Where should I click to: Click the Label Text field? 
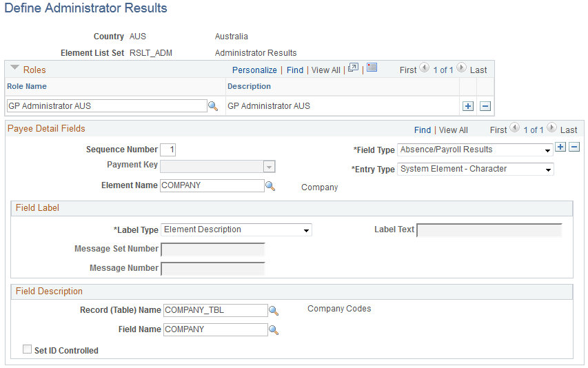tap(489, 230)
